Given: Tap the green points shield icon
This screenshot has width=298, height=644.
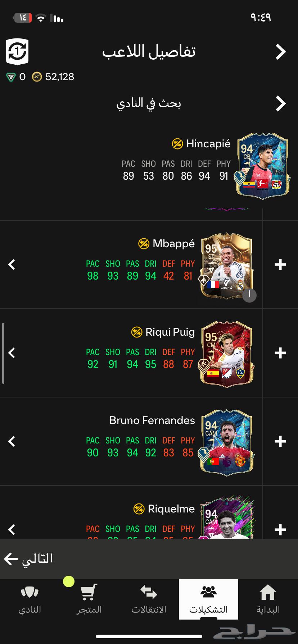Looking at the screenshot, I should tap(11, 77).
